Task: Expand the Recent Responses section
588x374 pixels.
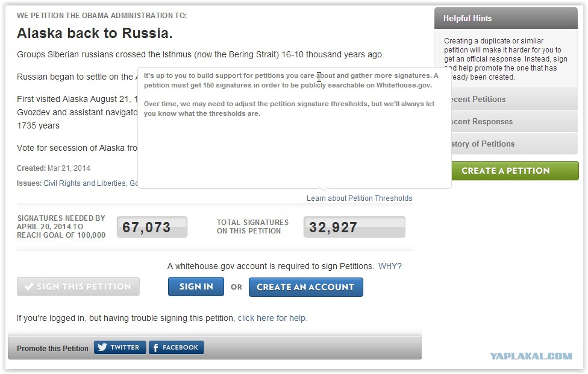Action: click(x=514, y=121)
